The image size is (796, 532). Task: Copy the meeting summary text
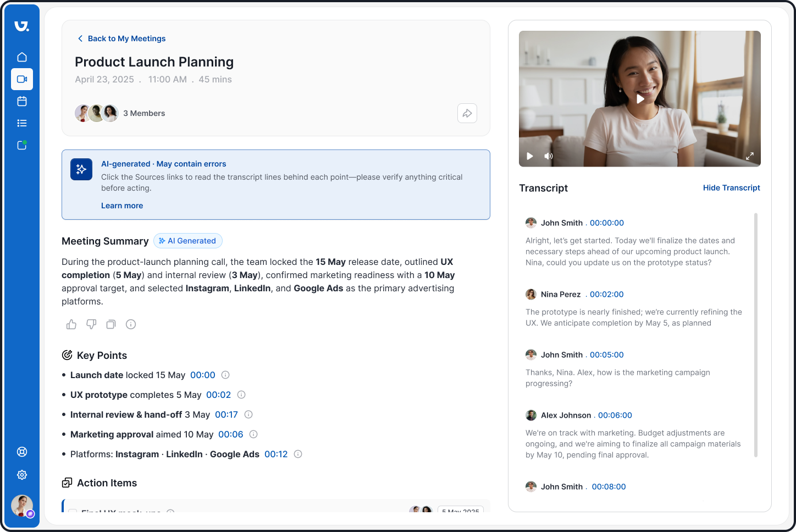click(111, 324)
